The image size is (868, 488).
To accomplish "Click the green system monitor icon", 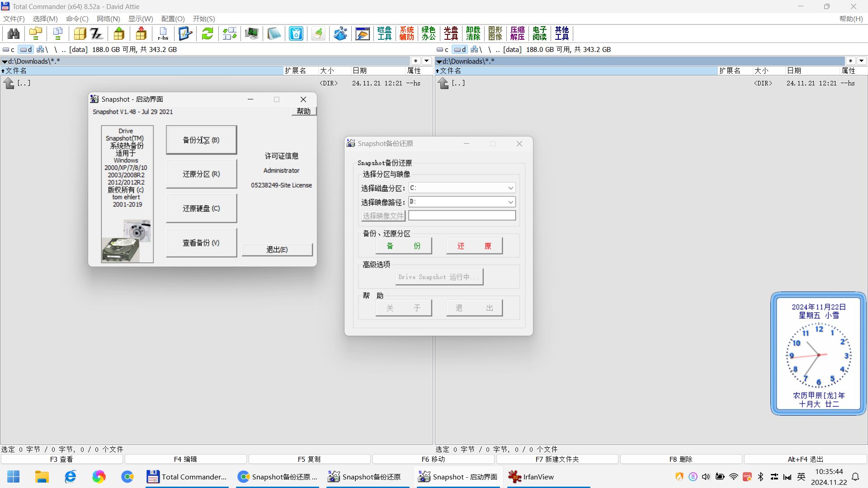I will pos(252,33).
